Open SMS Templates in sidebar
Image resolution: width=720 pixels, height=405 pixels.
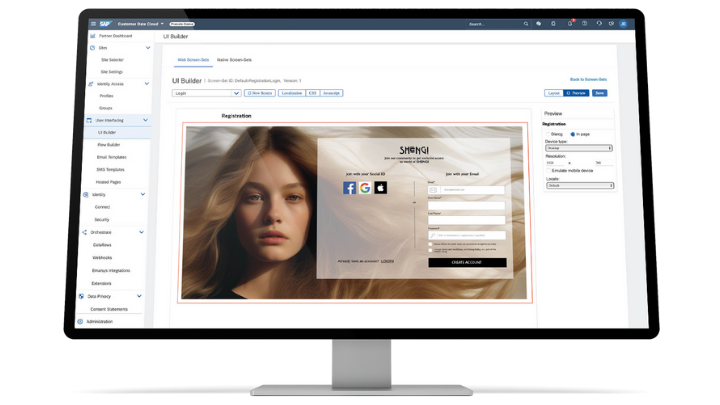[110, 169]
